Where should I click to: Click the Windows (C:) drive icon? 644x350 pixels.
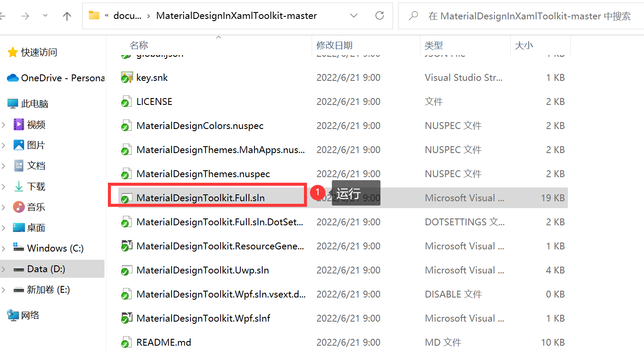tap(19, 247)
